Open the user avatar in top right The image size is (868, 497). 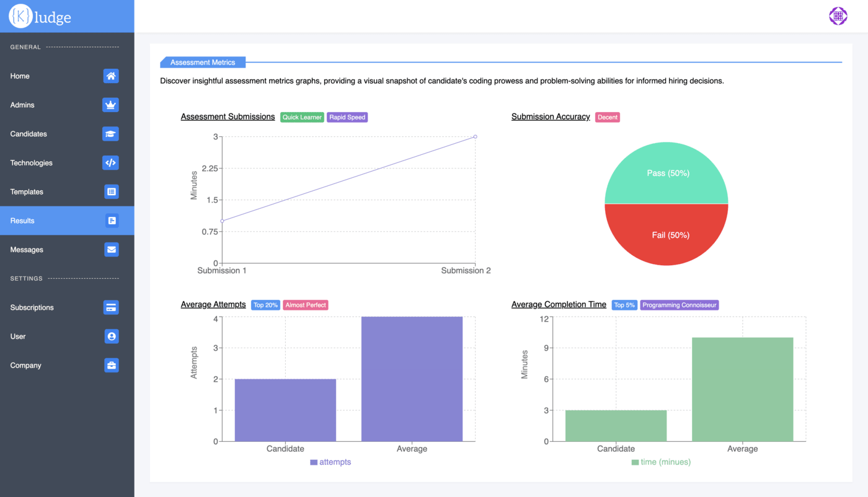838,16
